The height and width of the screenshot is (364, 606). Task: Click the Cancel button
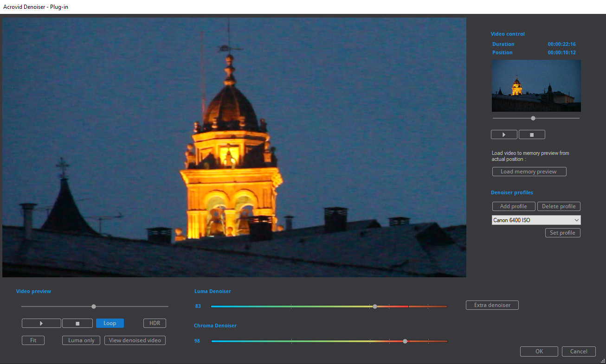coord(579,351)
